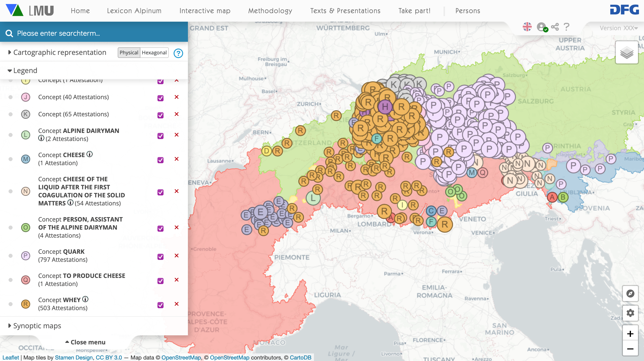Viewport: 644px width, 361px height.
Task: Open the Version XXX dropdown
Action: pyautogui.click(x=619, y=28)
